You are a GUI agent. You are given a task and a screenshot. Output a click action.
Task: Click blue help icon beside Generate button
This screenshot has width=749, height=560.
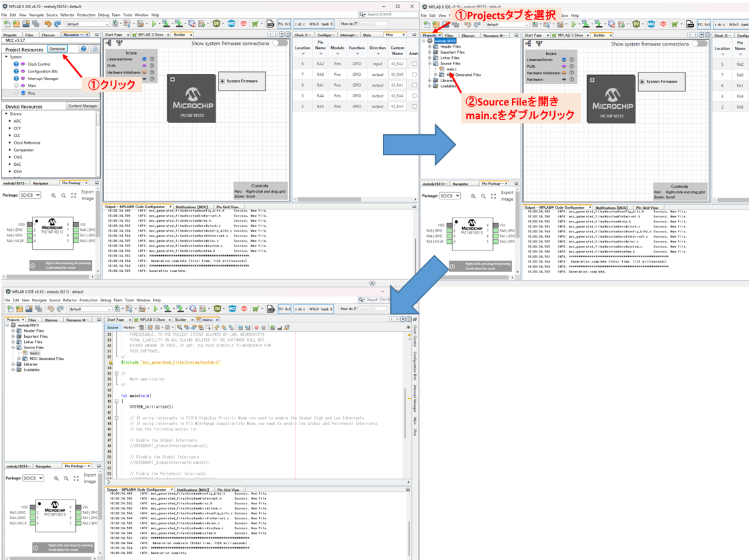[x=83, y=49]
